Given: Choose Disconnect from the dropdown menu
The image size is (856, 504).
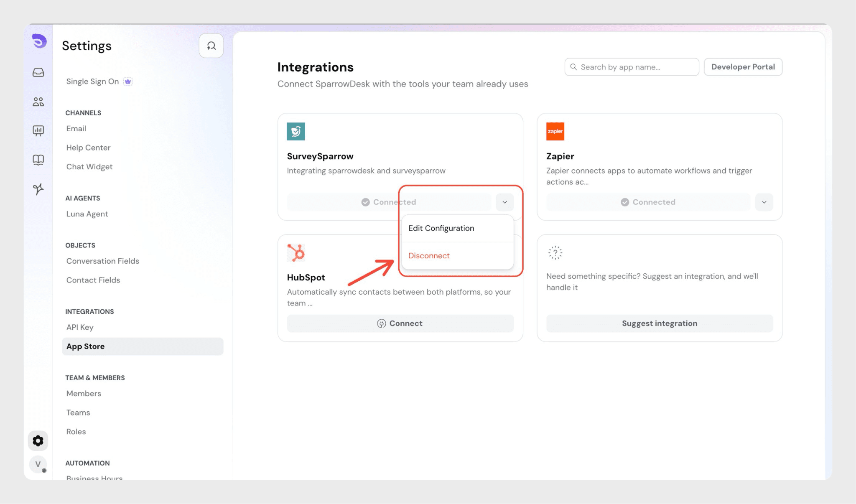Looking at the screenshot, I should (x=429, y=256).
